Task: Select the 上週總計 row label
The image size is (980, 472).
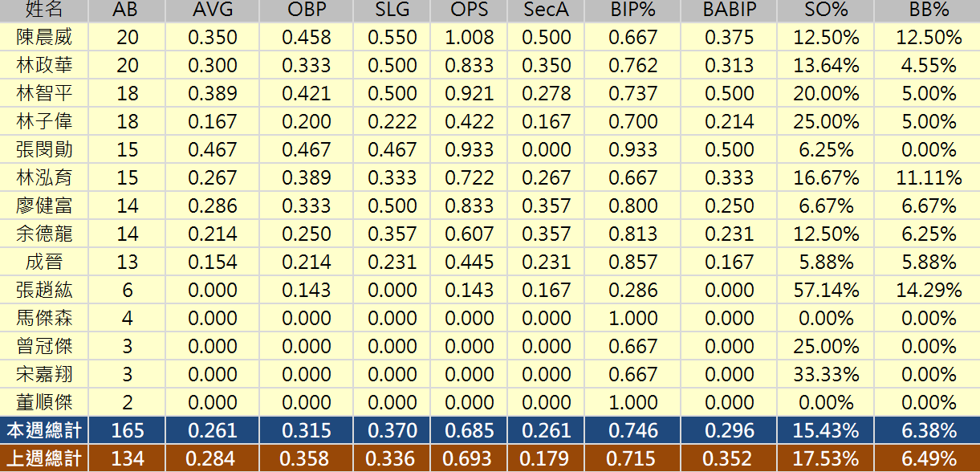Action: 44,458
